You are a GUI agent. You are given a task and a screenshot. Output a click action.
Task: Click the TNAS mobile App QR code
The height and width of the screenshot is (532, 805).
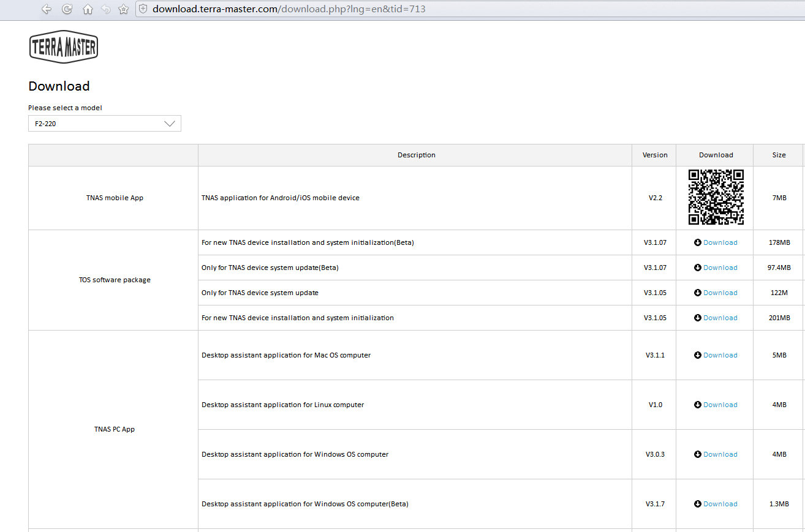coord(716,197)
